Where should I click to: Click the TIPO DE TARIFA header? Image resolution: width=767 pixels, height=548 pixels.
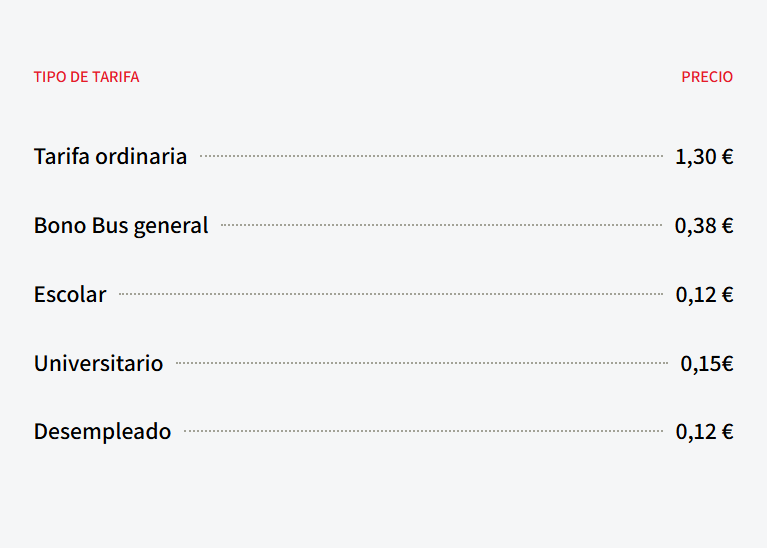[x=87, y=77]
